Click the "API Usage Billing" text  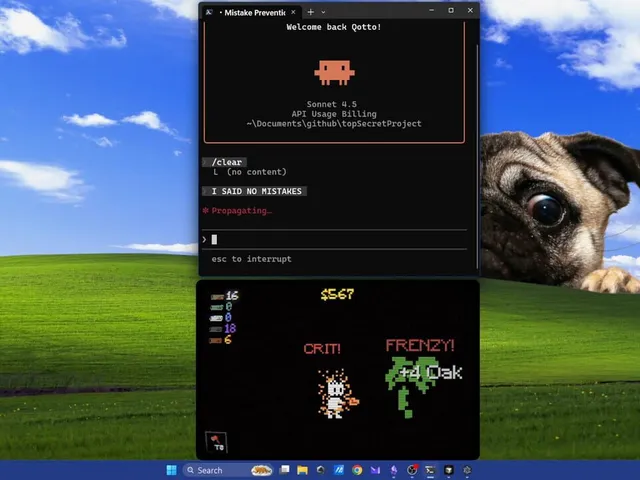[x=334, y=114]
